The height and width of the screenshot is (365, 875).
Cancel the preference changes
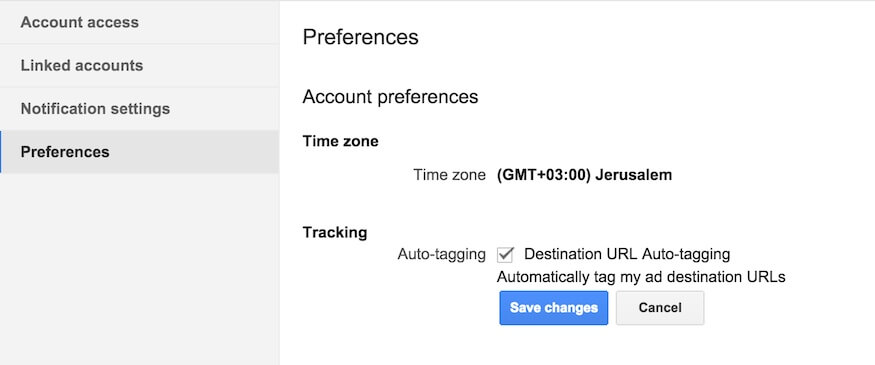tap(660, 308)
